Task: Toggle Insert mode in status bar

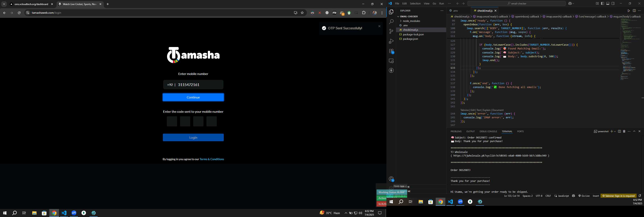Action: tap(596, 196)
